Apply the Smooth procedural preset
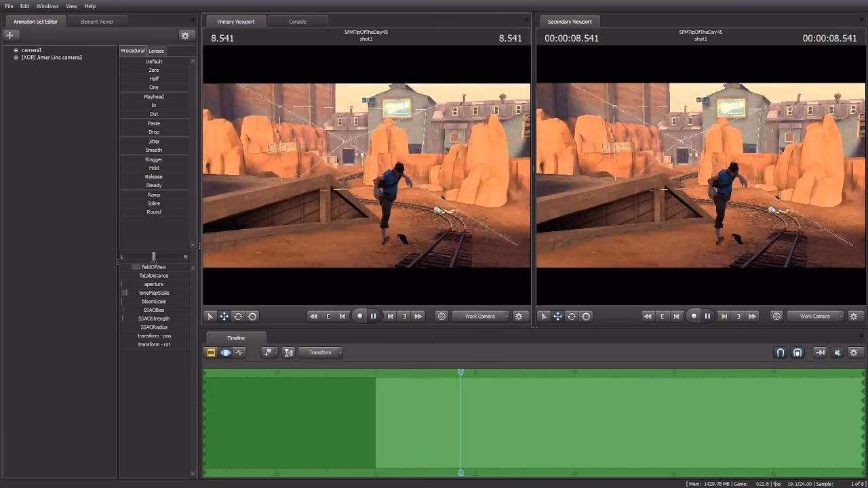The height and width of the screenshot is (488, 868). [x=154, y=150]
